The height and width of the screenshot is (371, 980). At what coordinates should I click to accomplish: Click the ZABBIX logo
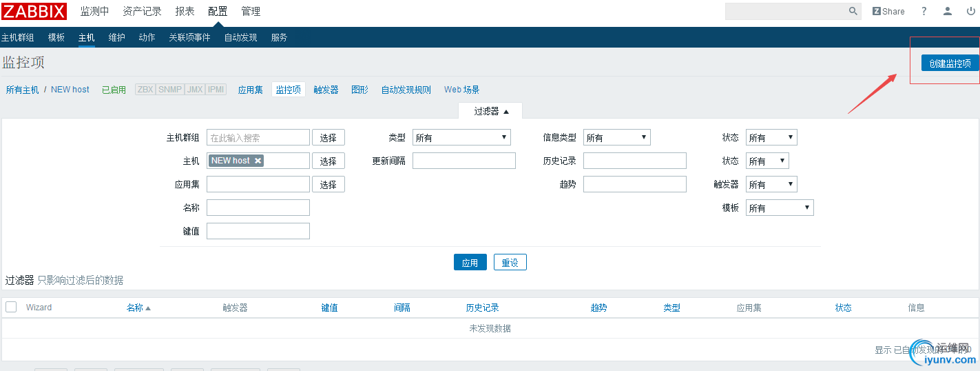pos(34,11)
